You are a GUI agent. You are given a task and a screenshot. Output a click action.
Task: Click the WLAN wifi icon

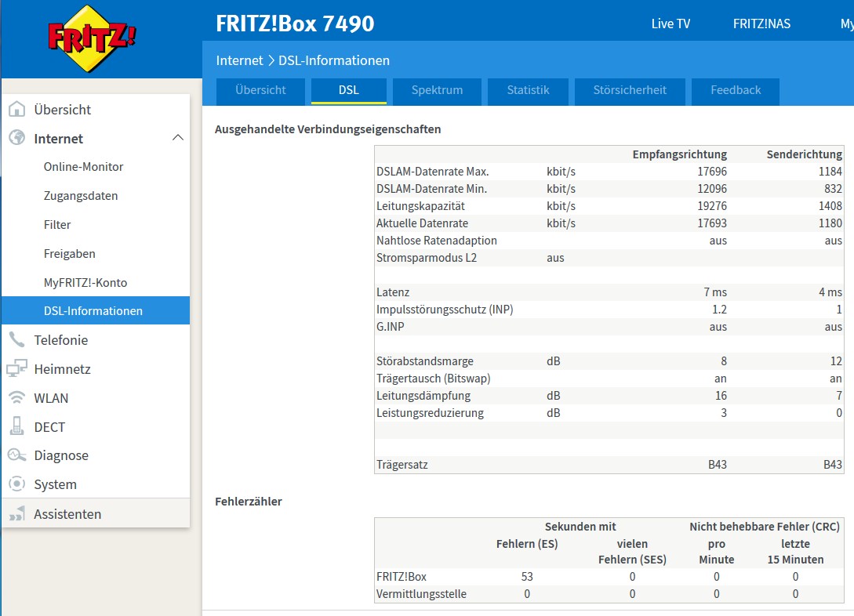(17, 398)
